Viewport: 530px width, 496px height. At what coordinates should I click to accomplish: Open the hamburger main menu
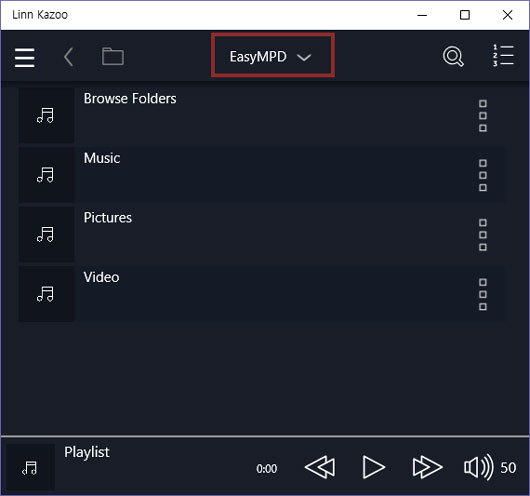[x=25, y=57]
